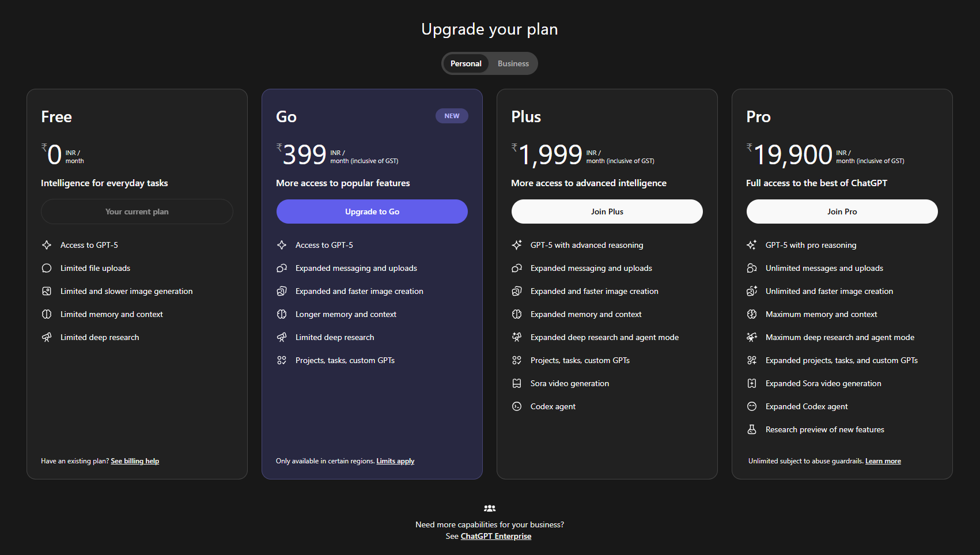
Task: Click the business people icon above Enterprise text
Action: 490,508
